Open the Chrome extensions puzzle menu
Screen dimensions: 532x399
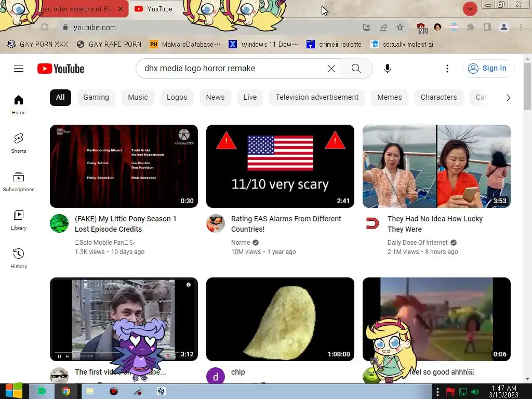(x=470, y=27)
